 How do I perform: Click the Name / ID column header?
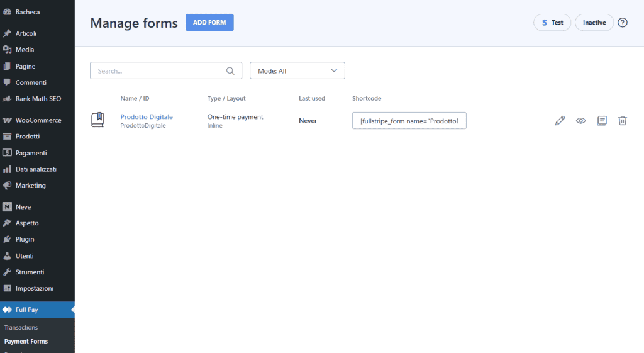135,98
